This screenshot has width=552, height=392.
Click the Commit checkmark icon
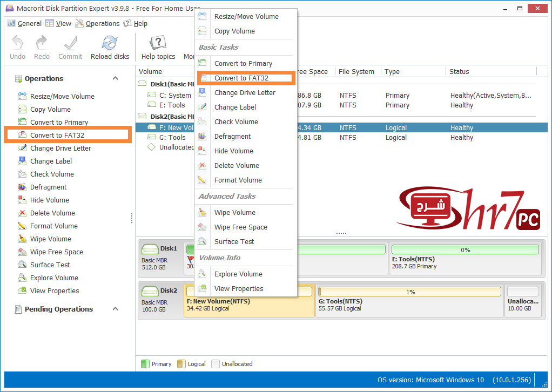point(70,43)
